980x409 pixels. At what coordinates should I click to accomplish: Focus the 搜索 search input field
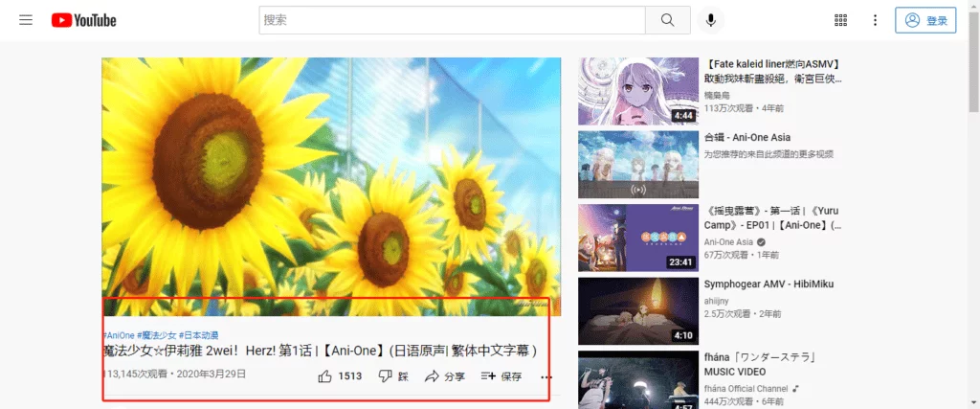pyautogui.click(x=453, y=20)
